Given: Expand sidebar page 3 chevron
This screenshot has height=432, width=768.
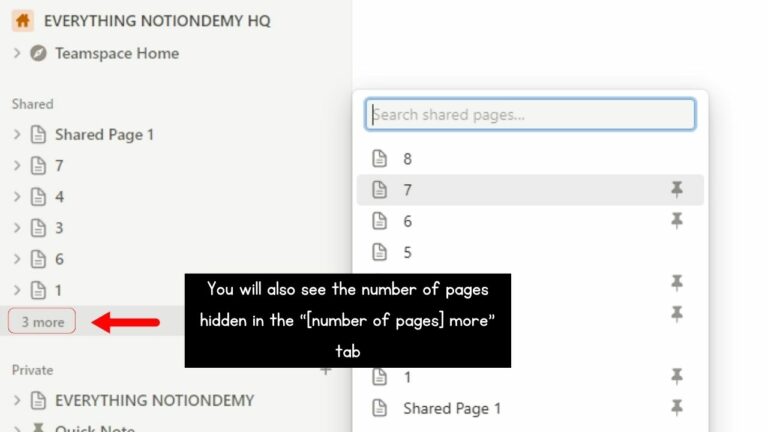Looking at the screenshot, I should point(17,228).
